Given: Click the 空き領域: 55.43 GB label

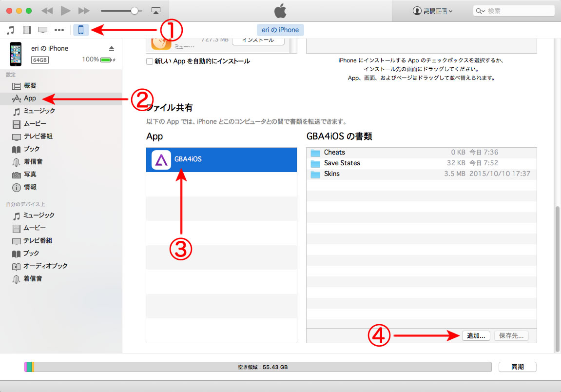Looking at the screenshot, I should click(263, 367).
